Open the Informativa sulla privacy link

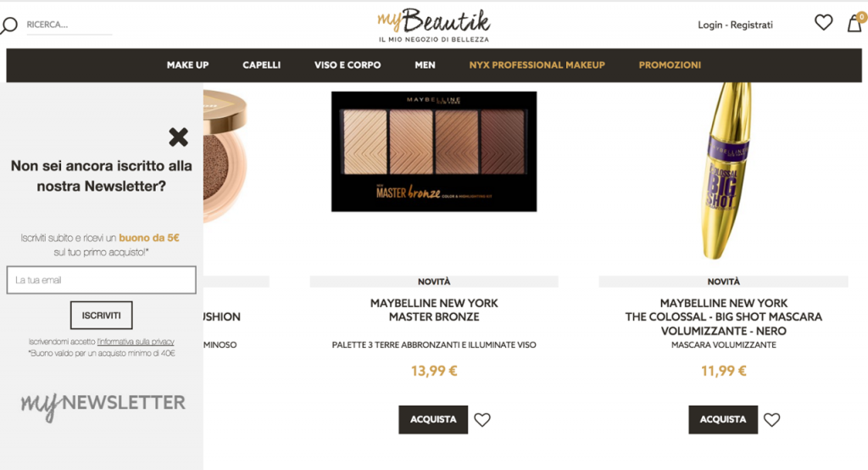point(136,342)
